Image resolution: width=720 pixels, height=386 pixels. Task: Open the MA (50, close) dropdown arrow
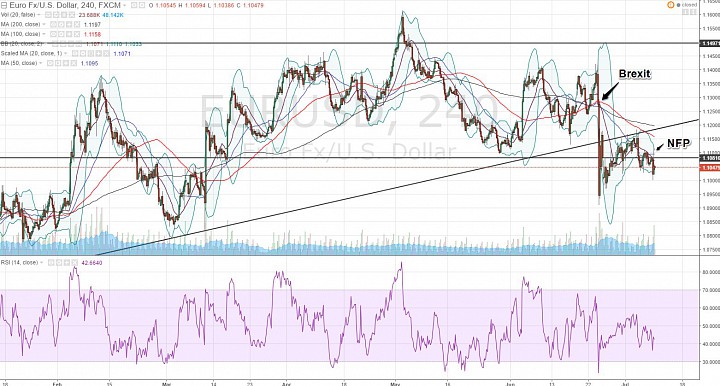point(40,63)
